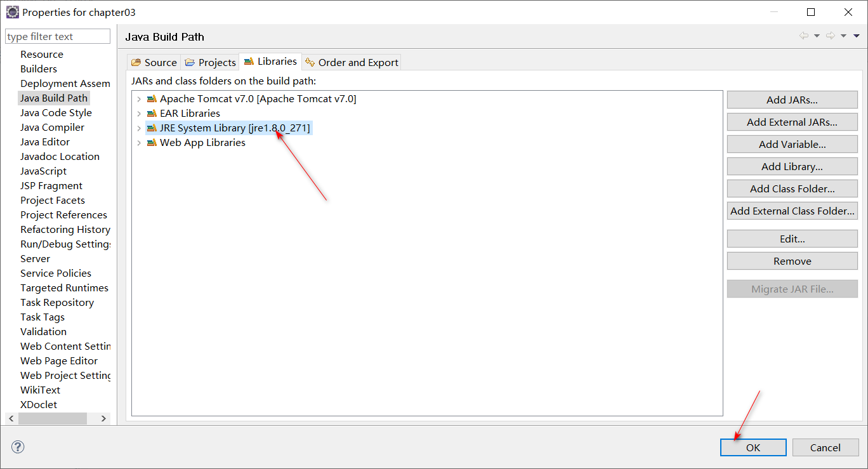Select Web Content Settings in sidebar
Image resolution: width=868 pixels, height=469 pixels.
pos(65,347)
